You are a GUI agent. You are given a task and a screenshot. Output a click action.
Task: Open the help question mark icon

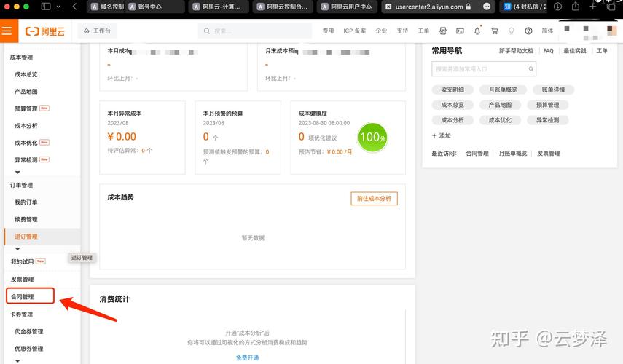pyautogui.click(x=528, y=31)
